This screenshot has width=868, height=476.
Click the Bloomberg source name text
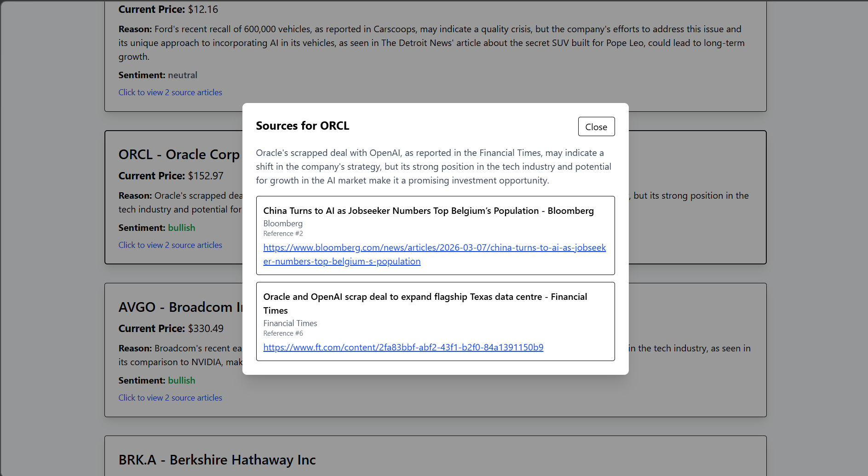click(283, 224)
